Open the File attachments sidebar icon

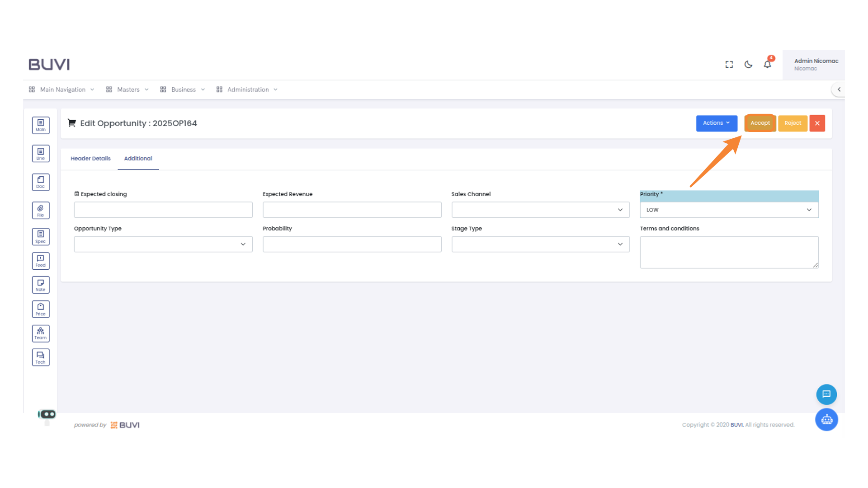click(41, 210)
